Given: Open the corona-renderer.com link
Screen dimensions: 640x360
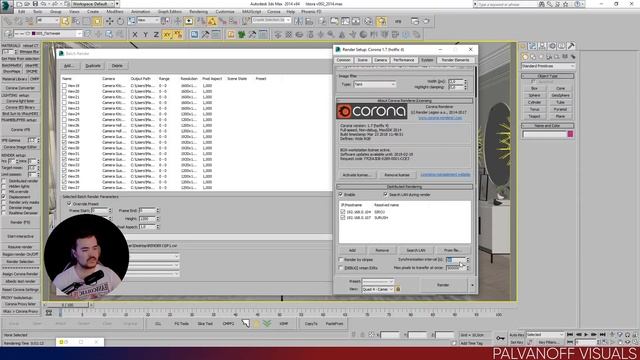Looking at the screenshot, I should (440, 118).
